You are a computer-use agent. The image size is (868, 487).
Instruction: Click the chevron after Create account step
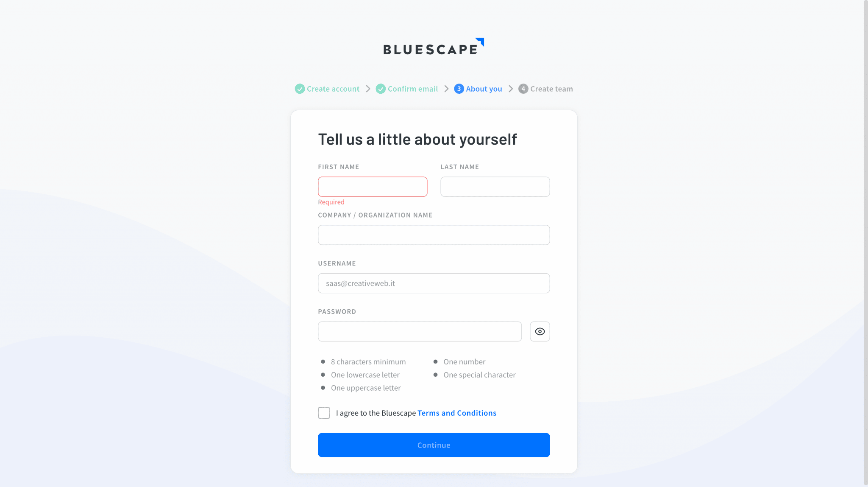[x=368, y=88]
